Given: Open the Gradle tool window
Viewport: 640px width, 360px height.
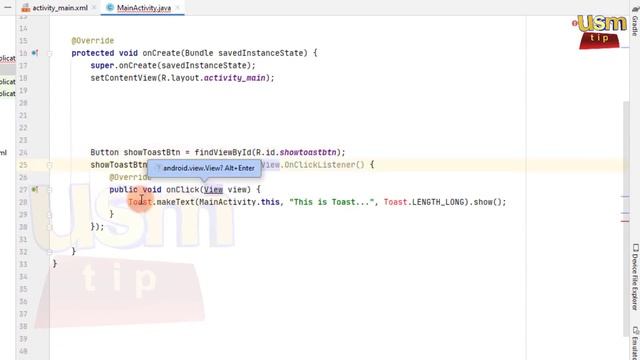Looking at the screenshot, I should (x=635, y=20).
